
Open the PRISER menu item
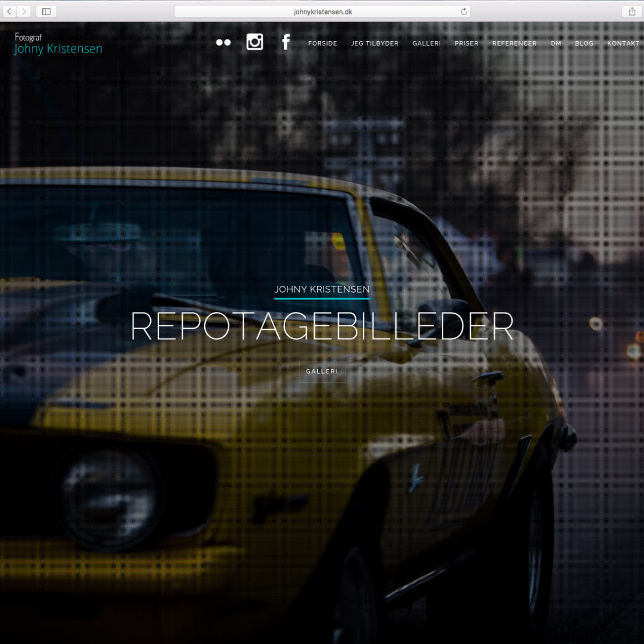tap(466, 43)
